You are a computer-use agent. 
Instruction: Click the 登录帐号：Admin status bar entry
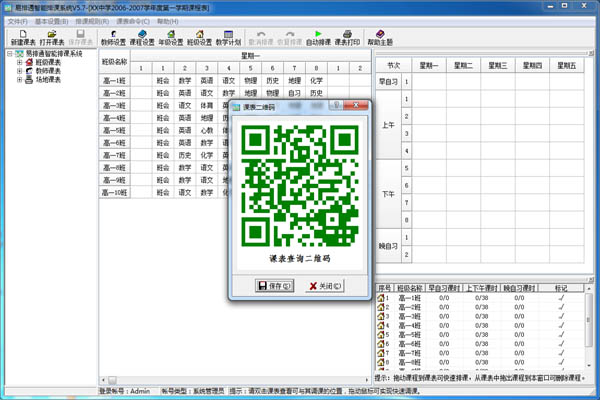(x=125, y=391)
